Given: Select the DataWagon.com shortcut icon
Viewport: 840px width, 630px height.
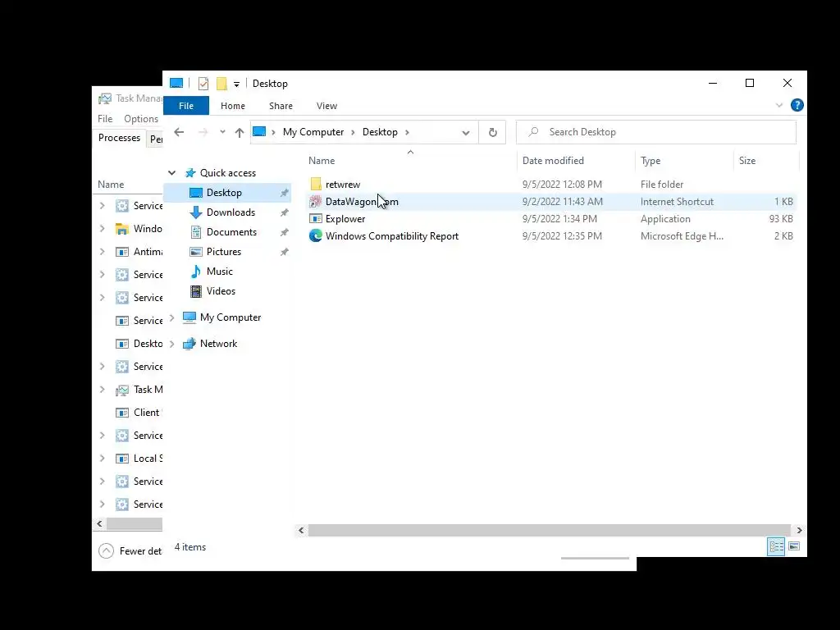Looking at the screenshot, I should [316, 202].
